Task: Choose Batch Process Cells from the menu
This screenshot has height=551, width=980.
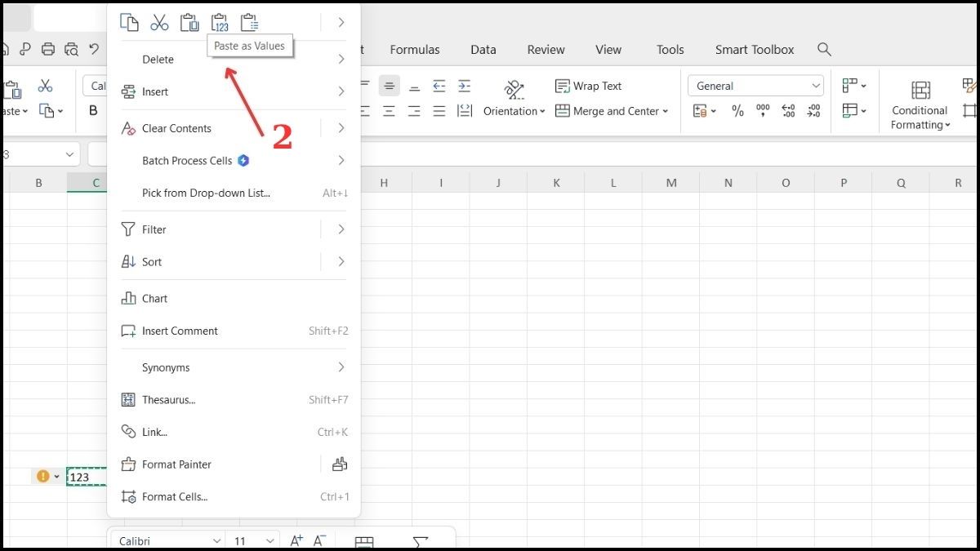Action: (x=189, y=160)
